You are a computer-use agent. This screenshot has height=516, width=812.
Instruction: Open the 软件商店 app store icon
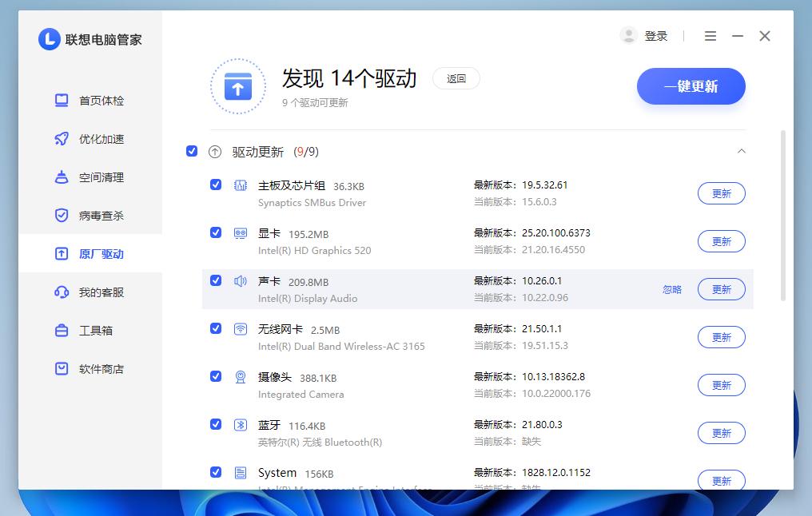click(62, 368)
